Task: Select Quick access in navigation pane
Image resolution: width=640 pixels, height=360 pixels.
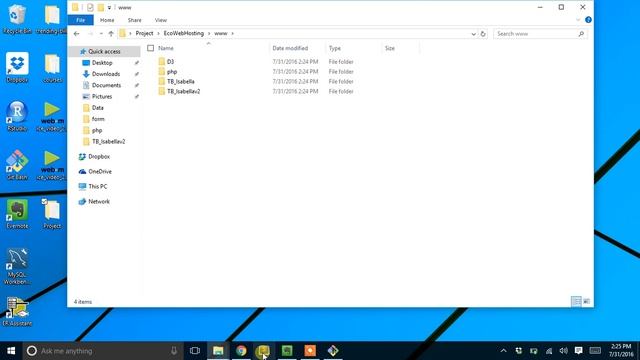Action: [x=104, y=51]
